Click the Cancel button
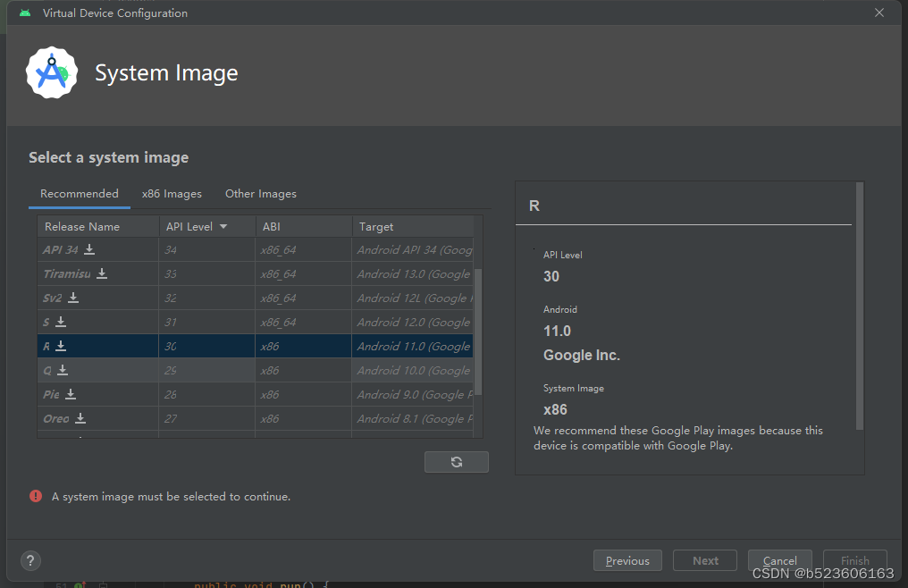Viewport: 908px width, 588px height. [x=780, y=561]
